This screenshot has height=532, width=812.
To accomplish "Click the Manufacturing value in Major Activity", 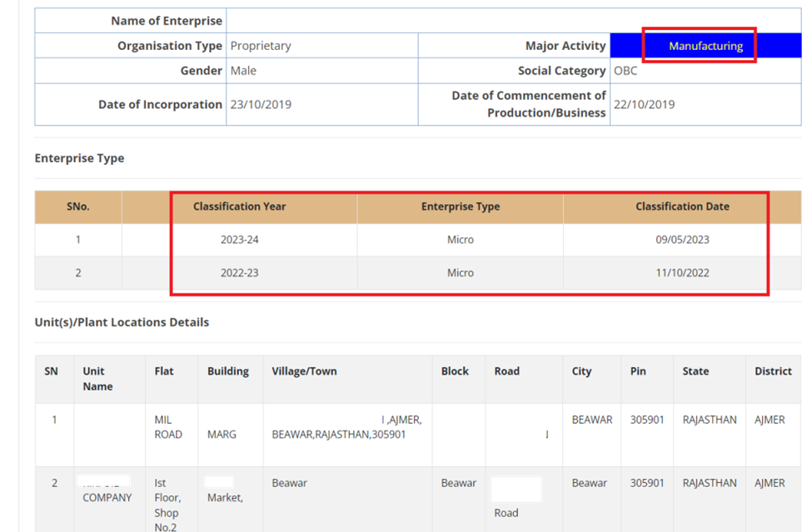I will [x=705, y=46].
